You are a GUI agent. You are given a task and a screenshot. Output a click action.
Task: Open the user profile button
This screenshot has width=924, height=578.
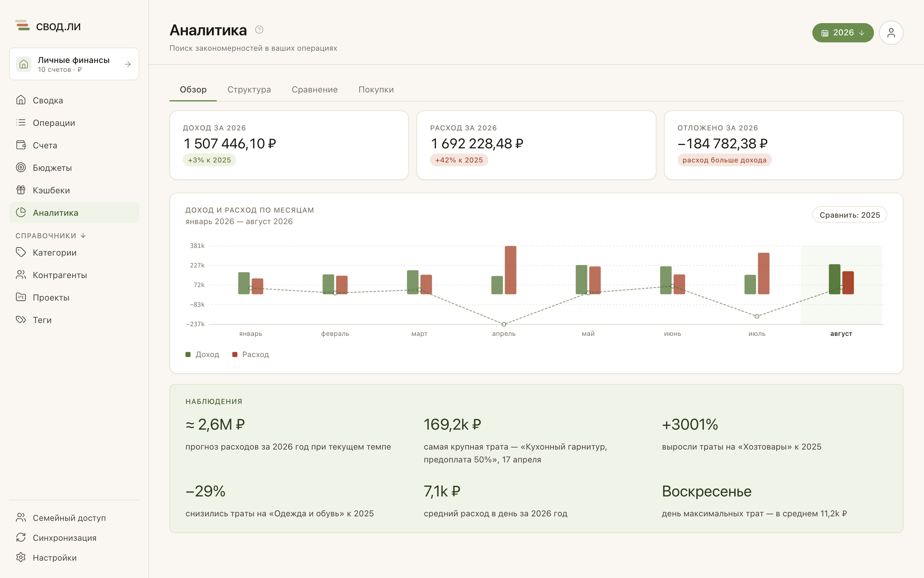(891, 33)
